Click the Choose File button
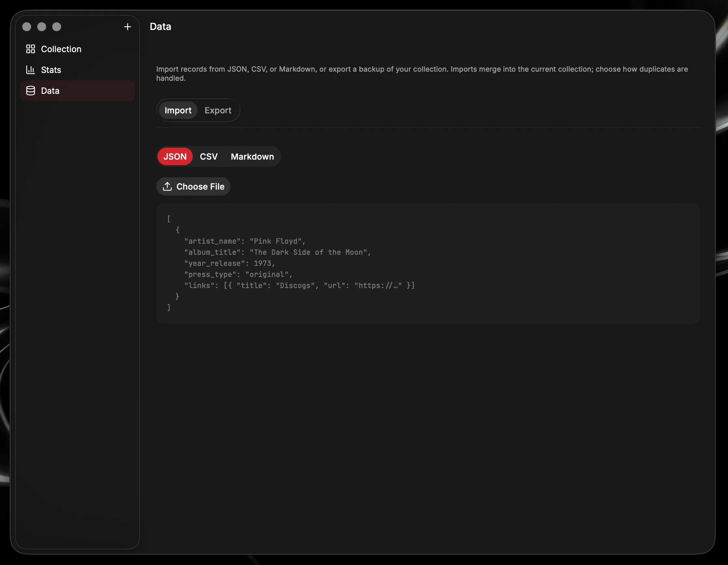This screenshot has width=728, height=565. (x=193, y=186)
